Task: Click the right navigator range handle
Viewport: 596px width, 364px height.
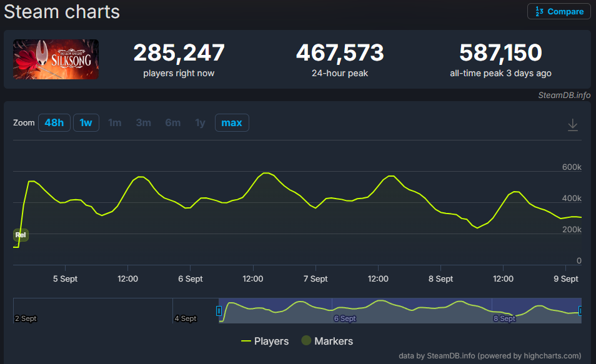Action: tap(581, 310)
